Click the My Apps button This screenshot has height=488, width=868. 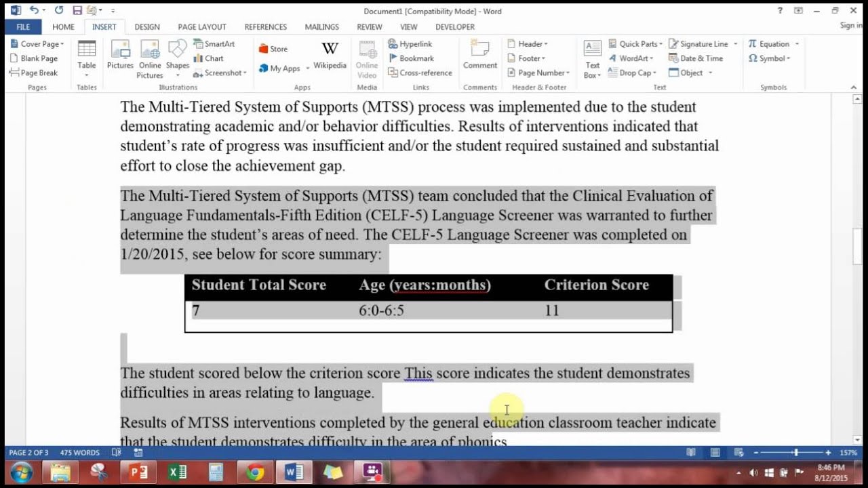coord(280,68)
